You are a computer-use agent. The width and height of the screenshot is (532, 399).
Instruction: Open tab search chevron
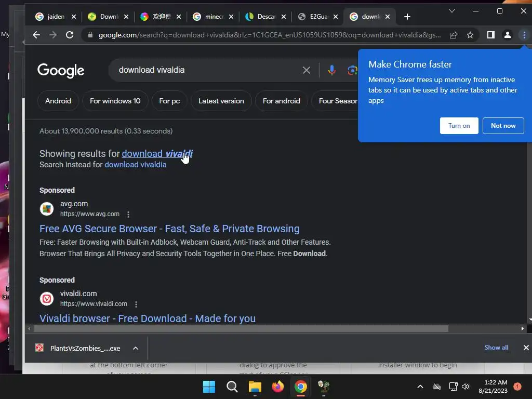pyautogui.click(x=452, y=11)
